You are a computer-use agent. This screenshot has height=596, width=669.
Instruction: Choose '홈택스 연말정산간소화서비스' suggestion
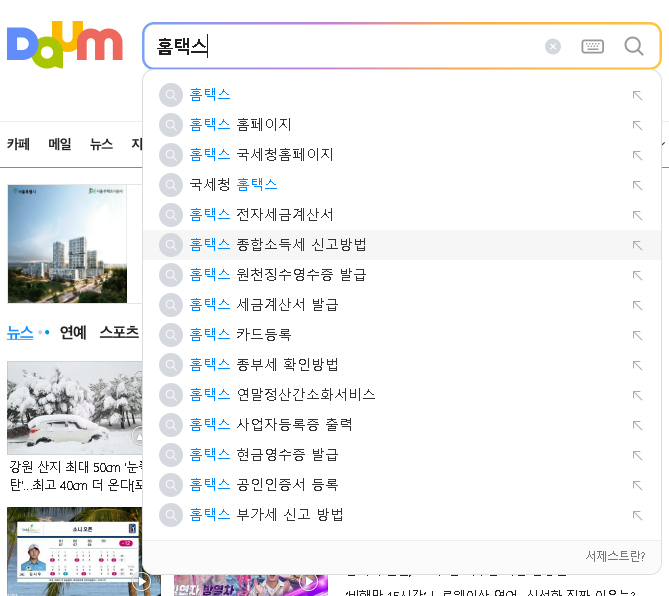click(401, 395)
